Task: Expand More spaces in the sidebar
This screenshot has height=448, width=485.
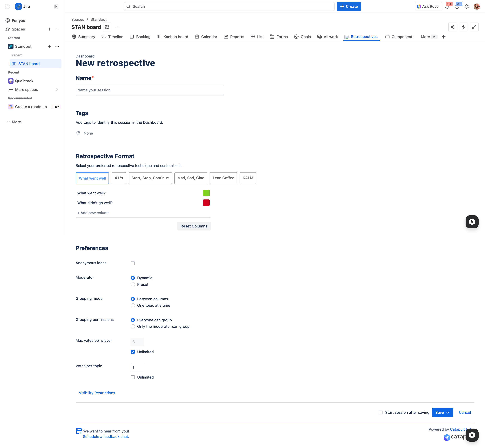Action: (57, 90)
